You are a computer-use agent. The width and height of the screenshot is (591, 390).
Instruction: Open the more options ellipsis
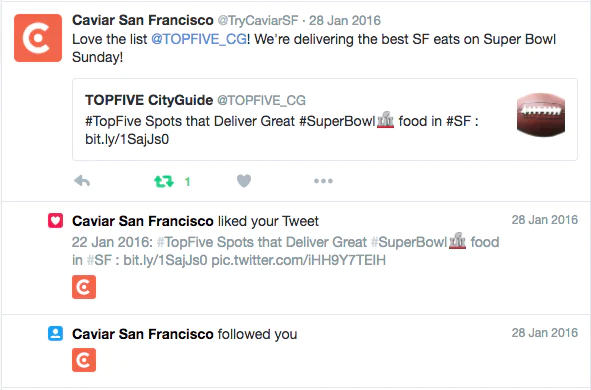(323, 181)
